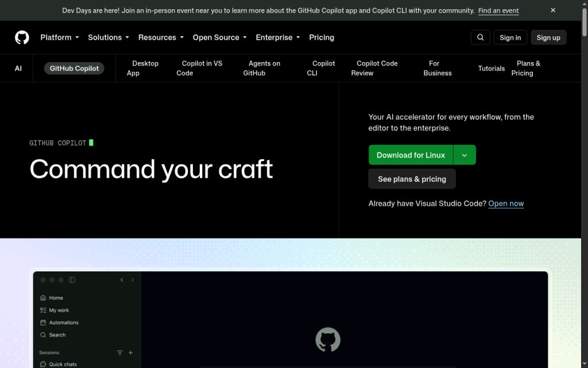Open the Agents on GitHub tab
Viewport: 588px width, 368px height.
coord(261,68)
